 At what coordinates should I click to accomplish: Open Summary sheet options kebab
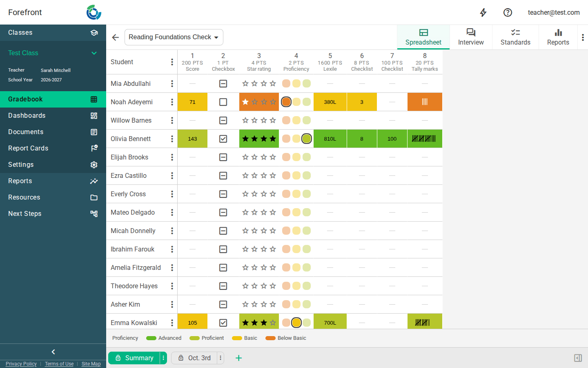[x=163, y=358]
